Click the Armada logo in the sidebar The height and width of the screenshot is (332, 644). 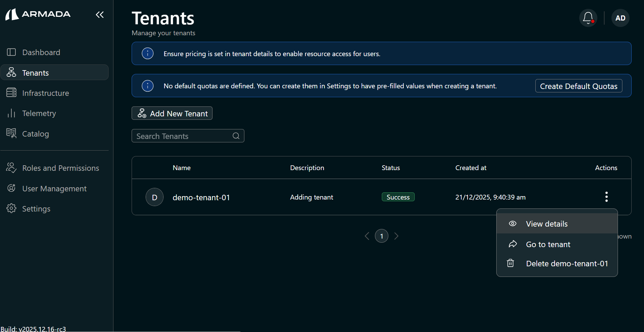(38, 14)
